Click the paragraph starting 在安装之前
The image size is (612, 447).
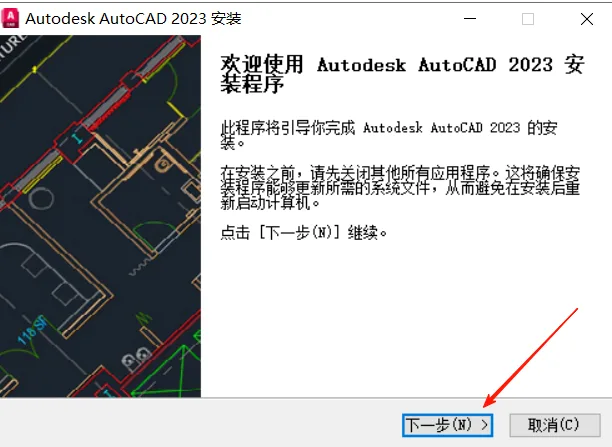coord(400,187)
